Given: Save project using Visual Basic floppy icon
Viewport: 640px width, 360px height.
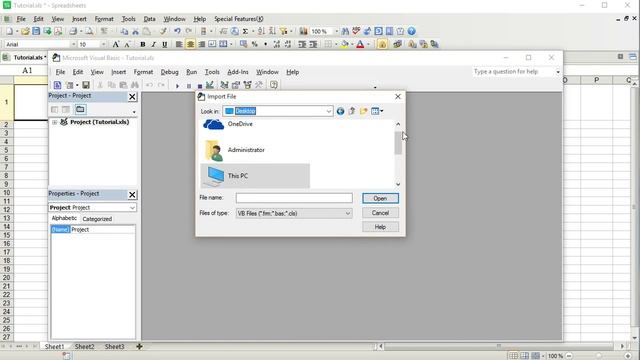Looking at the screenshot, I should [x=86, y=85].
